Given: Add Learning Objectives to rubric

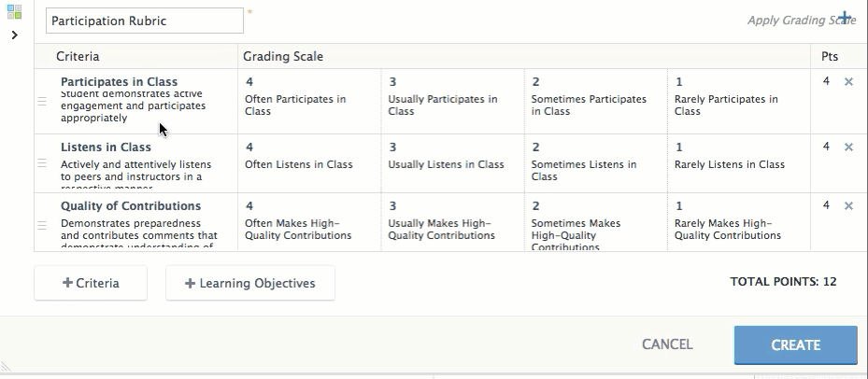Looking at the screenshot, I should point(250,283).
